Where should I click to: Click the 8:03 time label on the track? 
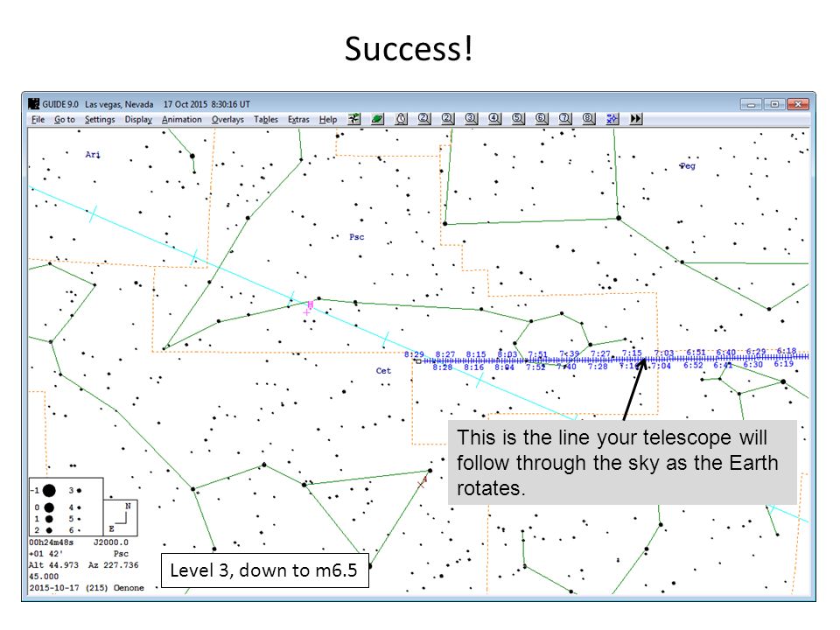(x=507, y=354)
